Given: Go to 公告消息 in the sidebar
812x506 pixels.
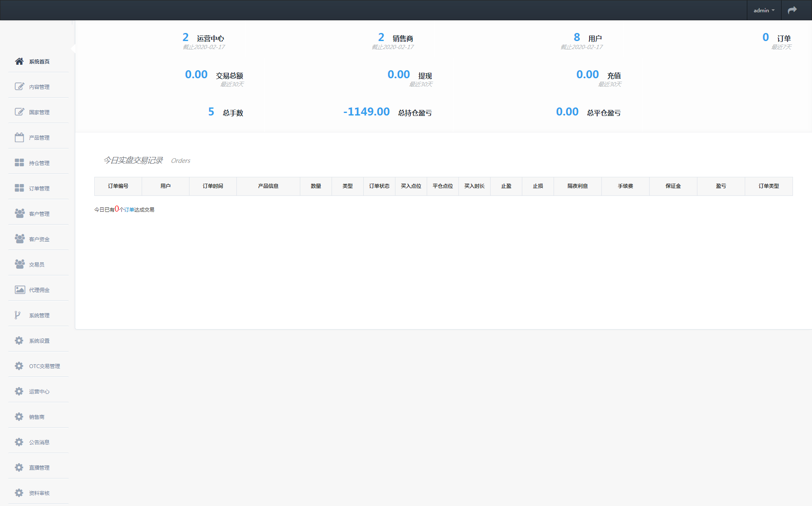Looking at the screenshot, I should point(39,442).
